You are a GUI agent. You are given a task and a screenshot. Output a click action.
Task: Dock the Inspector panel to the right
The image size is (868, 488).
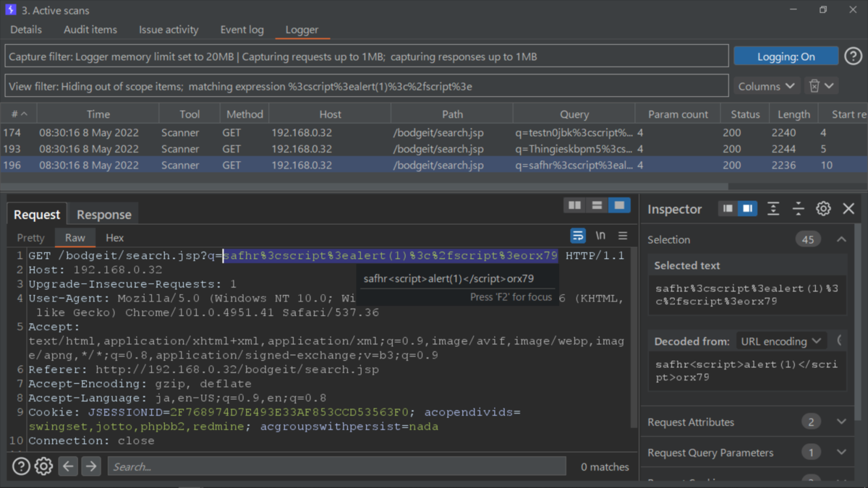tap(747, 209)
